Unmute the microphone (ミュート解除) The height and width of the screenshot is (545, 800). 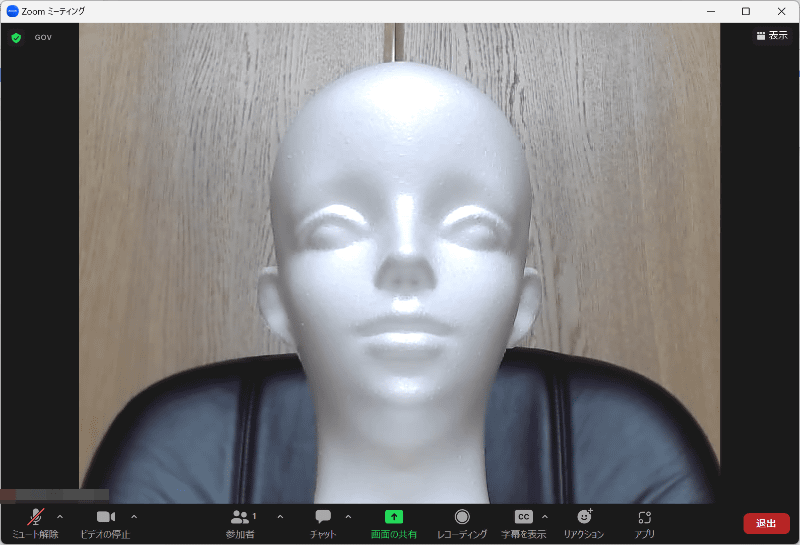point(35,524)
